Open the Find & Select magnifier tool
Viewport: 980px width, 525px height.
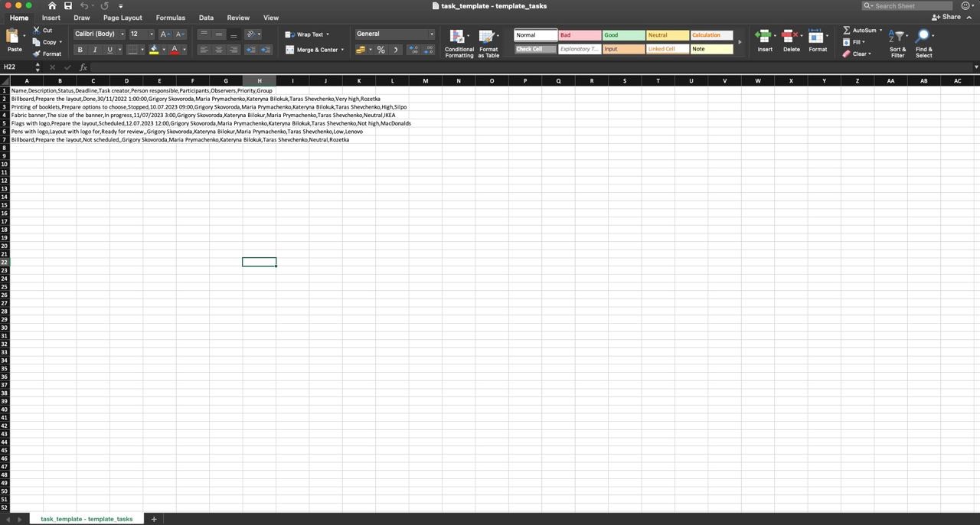(923, 37)
